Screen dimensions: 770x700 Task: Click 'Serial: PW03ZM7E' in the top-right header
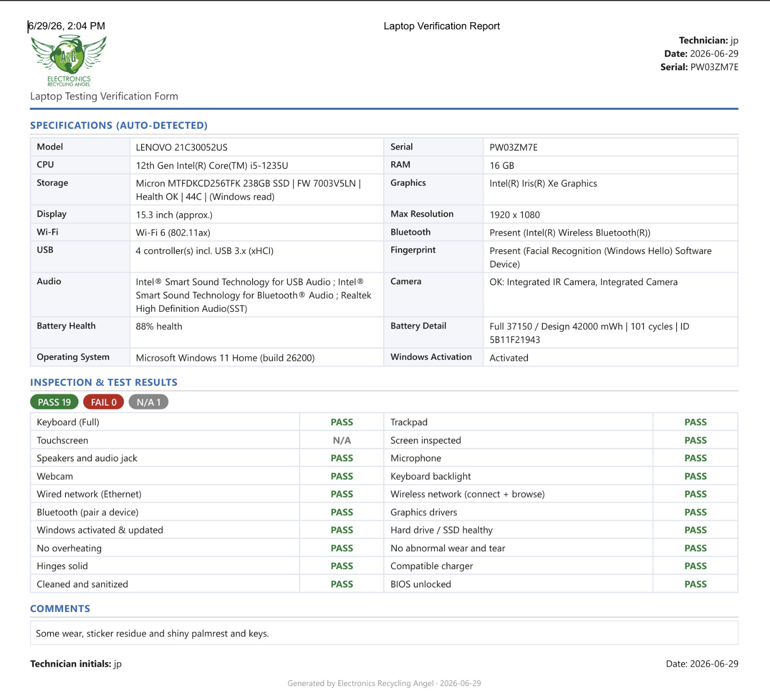699,67
